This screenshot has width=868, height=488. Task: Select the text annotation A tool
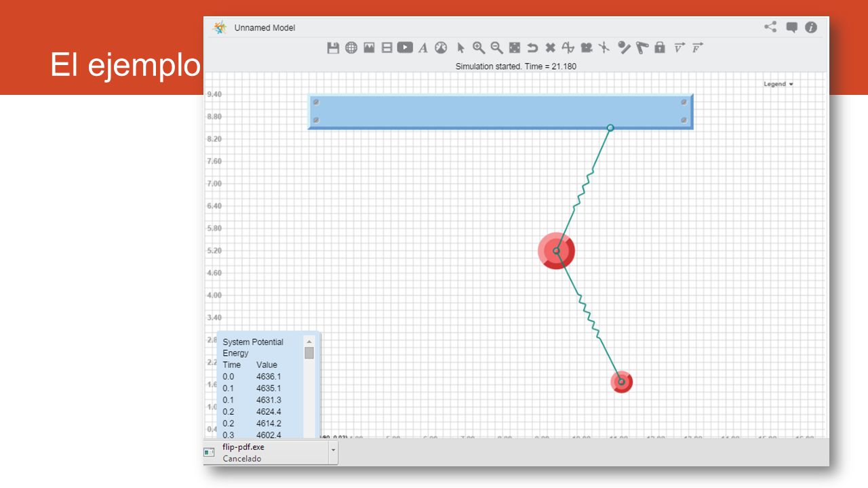click(423, 47)
